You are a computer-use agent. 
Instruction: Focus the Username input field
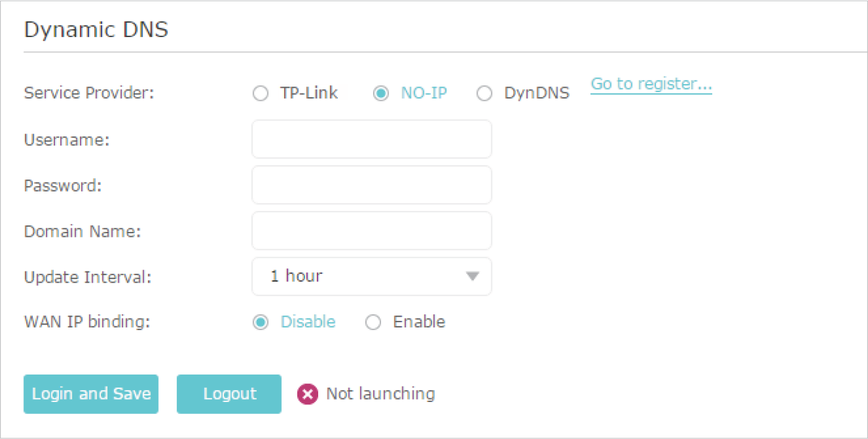point(371,139)
